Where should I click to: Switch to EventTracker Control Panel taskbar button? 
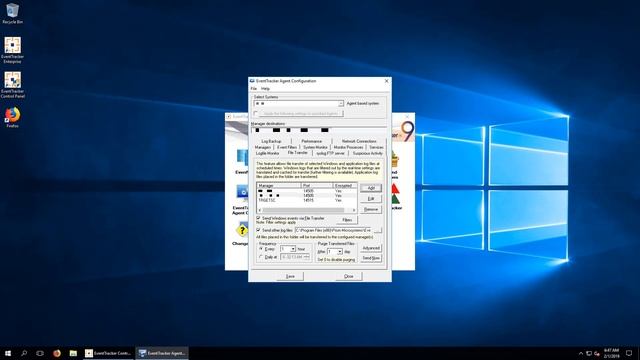pyautogui.click(x=108, y=353)
